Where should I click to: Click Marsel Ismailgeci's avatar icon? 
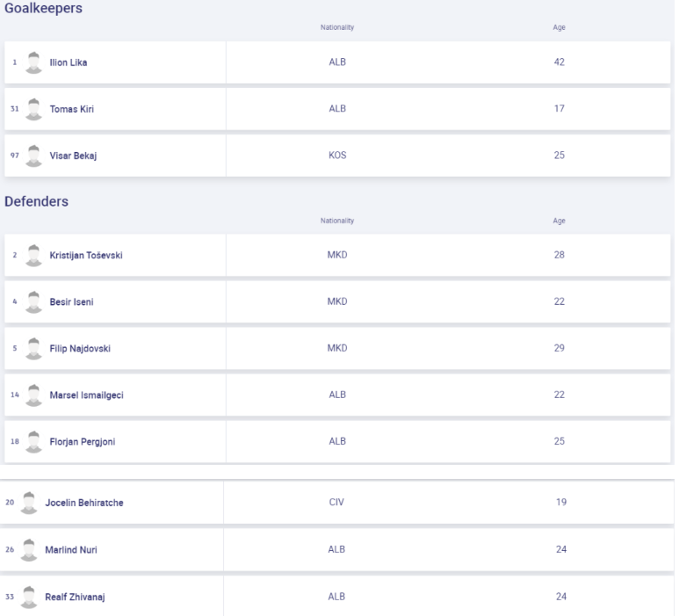tap(34, 395)
